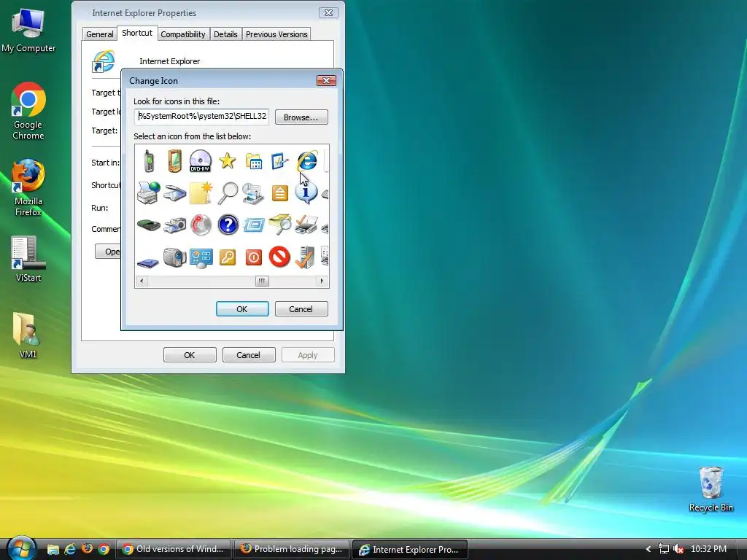Select the blue checkmark task icon

pos(279,161)
